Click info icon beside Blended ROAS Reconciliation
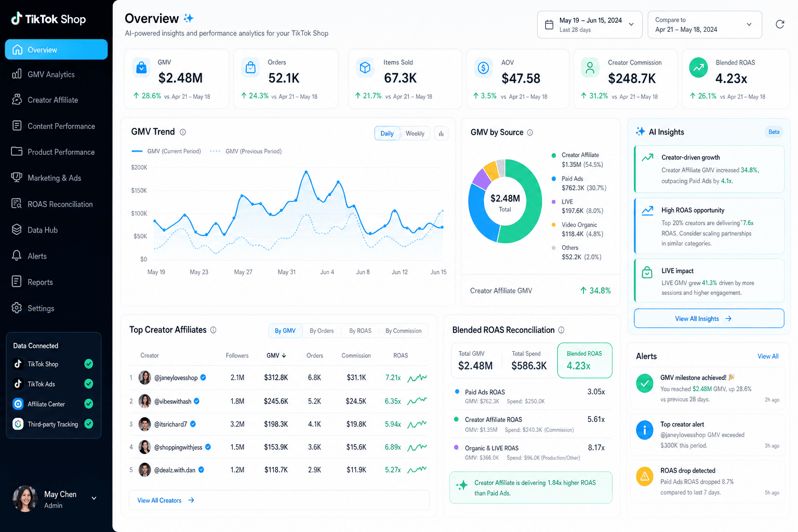The width and height of the screenshot is (798, 532). click(x=561, y=330)
